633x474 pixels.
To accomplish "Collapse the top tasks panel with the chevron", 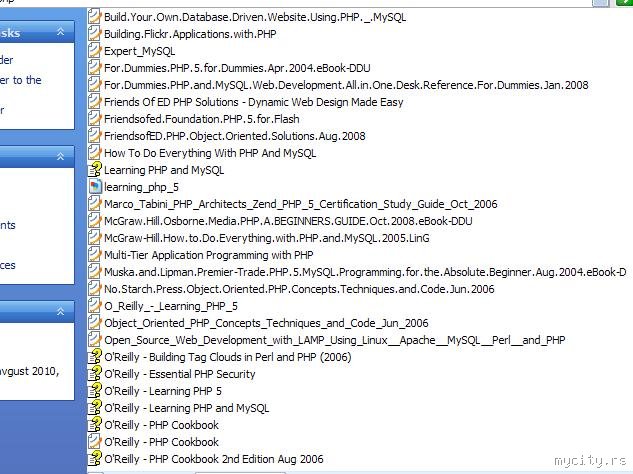I will pyautogui.click(x=61, y=31).
